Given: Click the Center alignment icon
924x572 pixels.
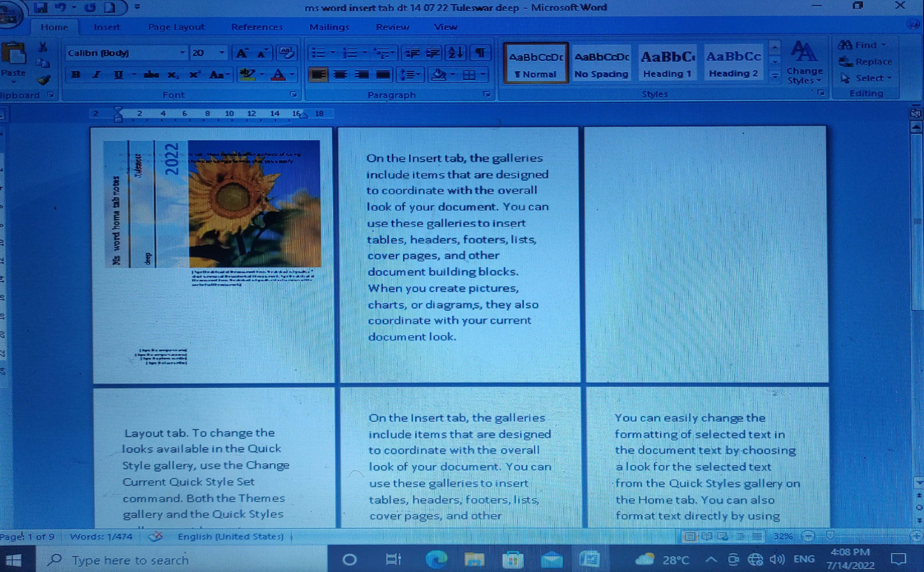Looking at the screenshot, I should click(340, 75).
